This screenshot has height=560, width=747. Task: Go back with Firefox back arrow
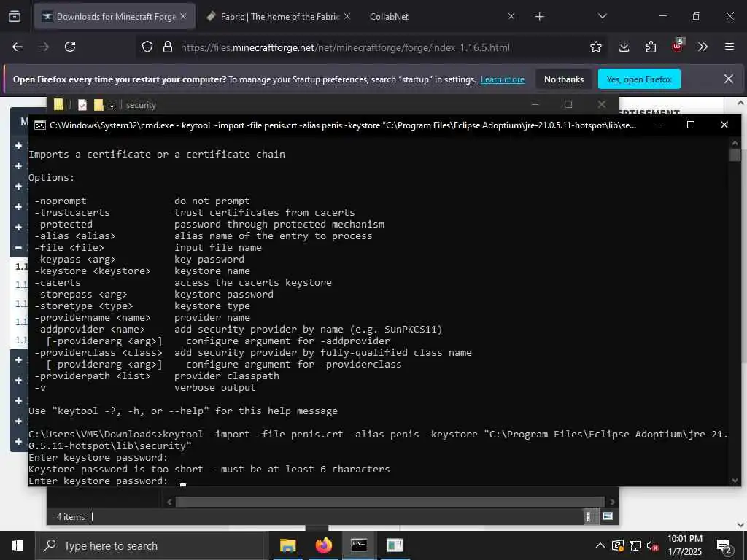click(x=18, y=47)
